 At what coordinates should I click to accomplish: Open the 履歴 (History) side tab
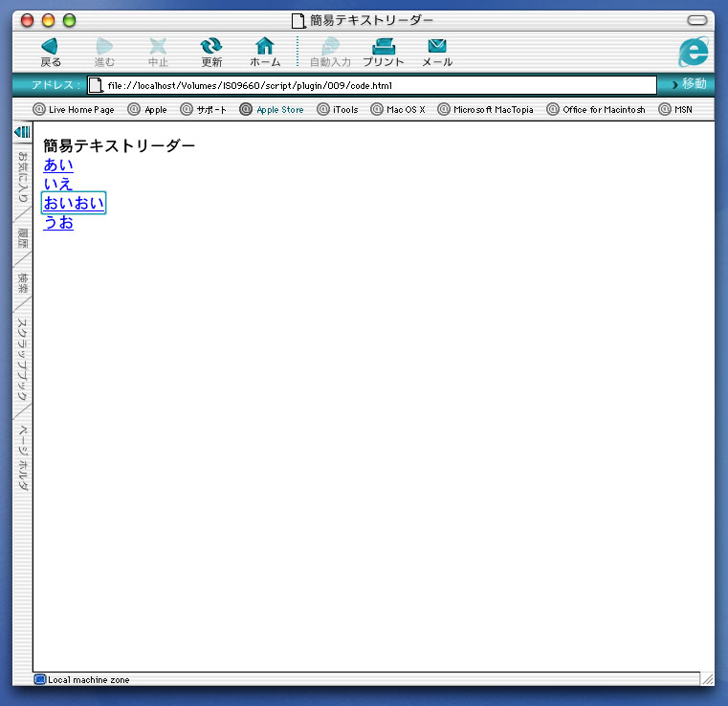pos(23,238)
